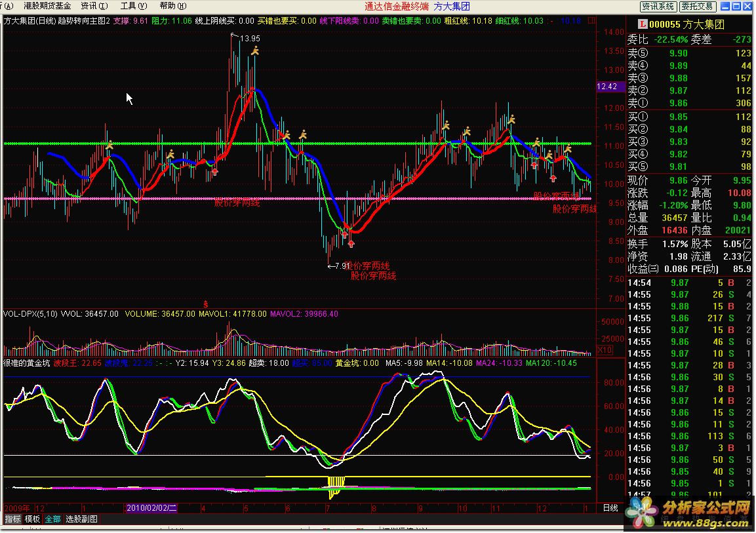Open the 工具(V) menu
This screenshot has height=533, width=756.
point(134,6)
